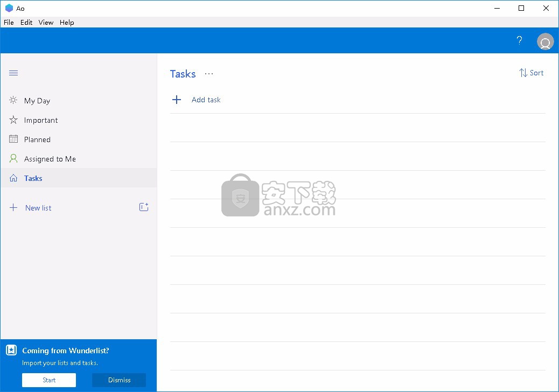The image size is (559, 392).
Task: Click the Sort button label
Action: pos(536,73)
